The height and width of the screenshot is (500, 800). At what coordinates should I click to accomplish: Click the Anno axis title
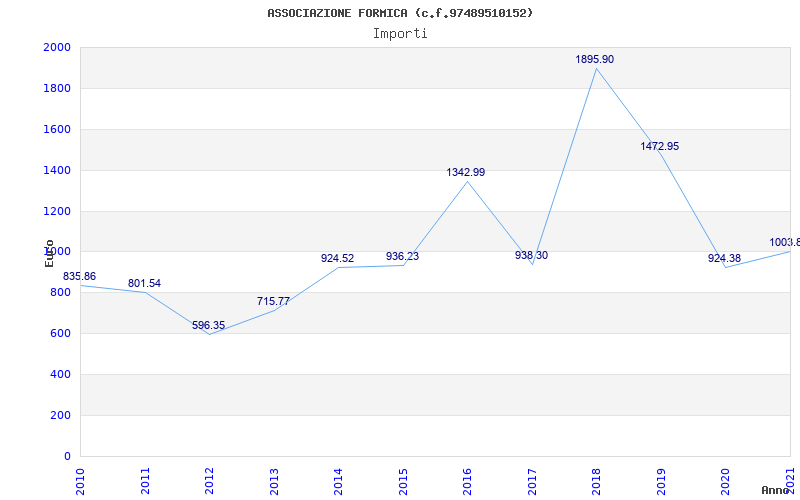pos(777,490)
